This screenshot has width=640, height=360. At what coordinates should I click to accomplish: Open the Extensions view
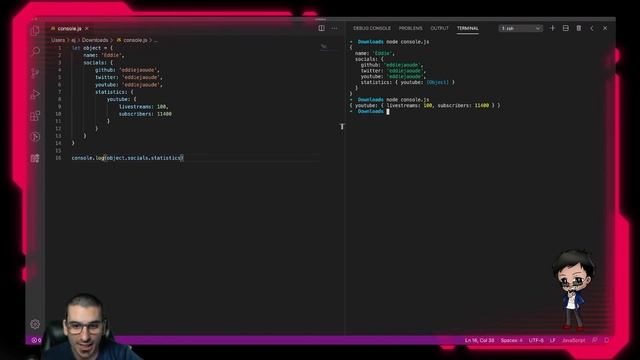coord(35,116)
